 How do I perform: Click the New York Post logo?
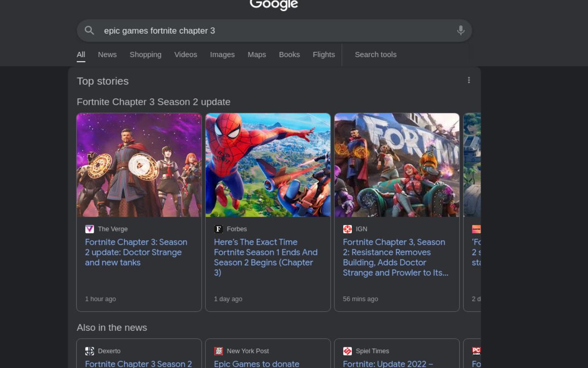pyautogui.click(x=219, y=351)
